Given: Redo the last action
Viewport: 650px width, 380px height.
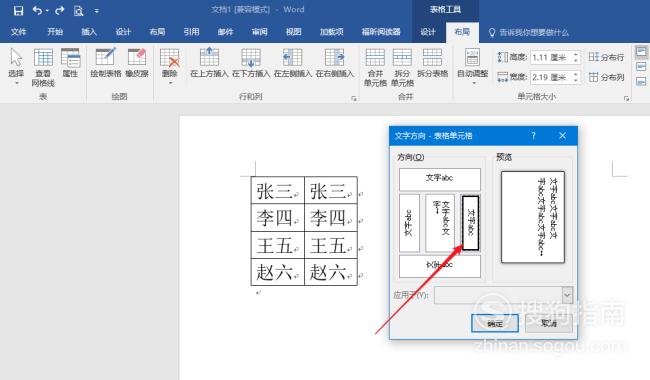Looking at the screenshot, I should 59,10.
